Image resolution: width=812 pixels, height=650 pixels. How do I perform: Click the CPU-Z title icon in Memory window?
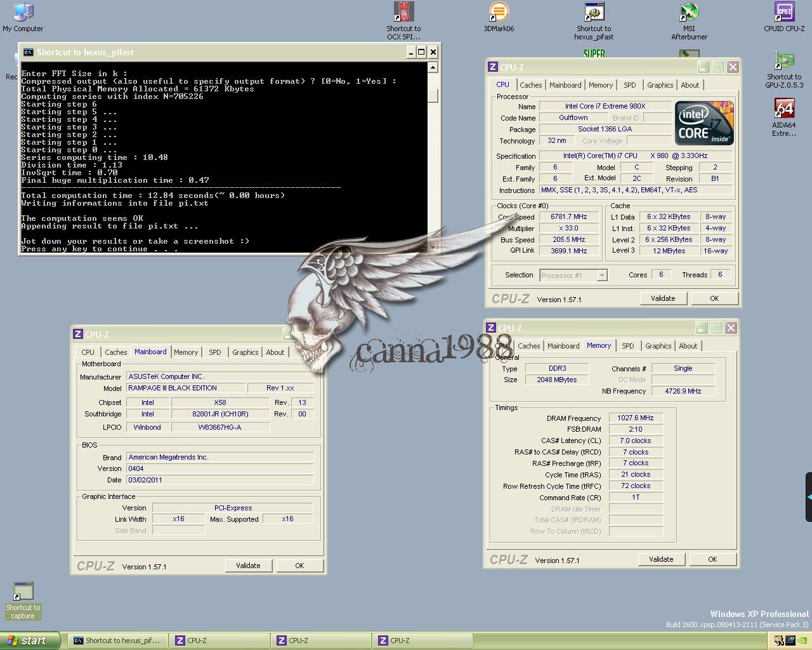(x=490, y=328)
